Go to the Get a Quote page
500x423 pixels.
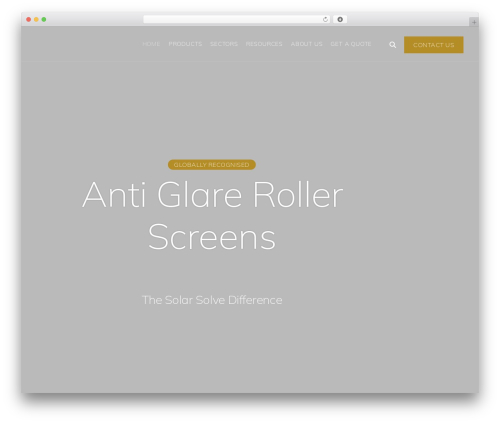coord(351,44)
